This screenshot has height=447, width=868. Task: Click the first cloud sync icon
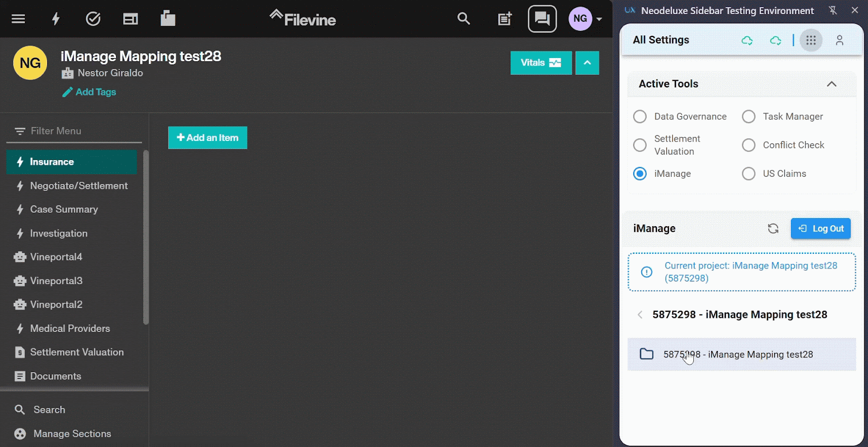coord(747,40)
